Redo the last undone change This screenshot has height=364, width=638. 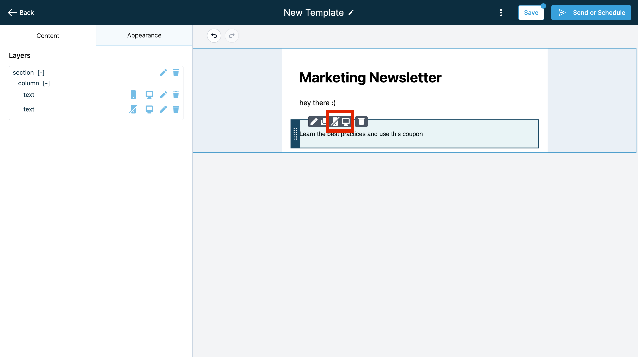point(232,35)
